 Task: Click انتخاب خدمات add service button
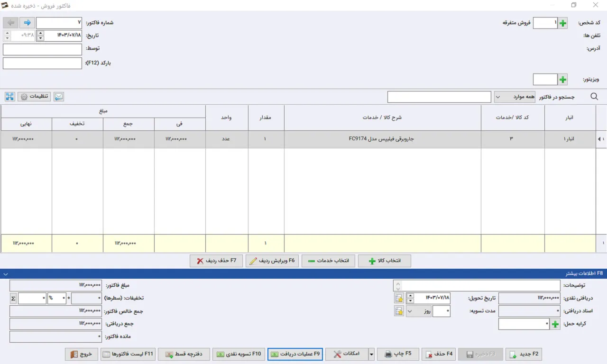[328, 261]
